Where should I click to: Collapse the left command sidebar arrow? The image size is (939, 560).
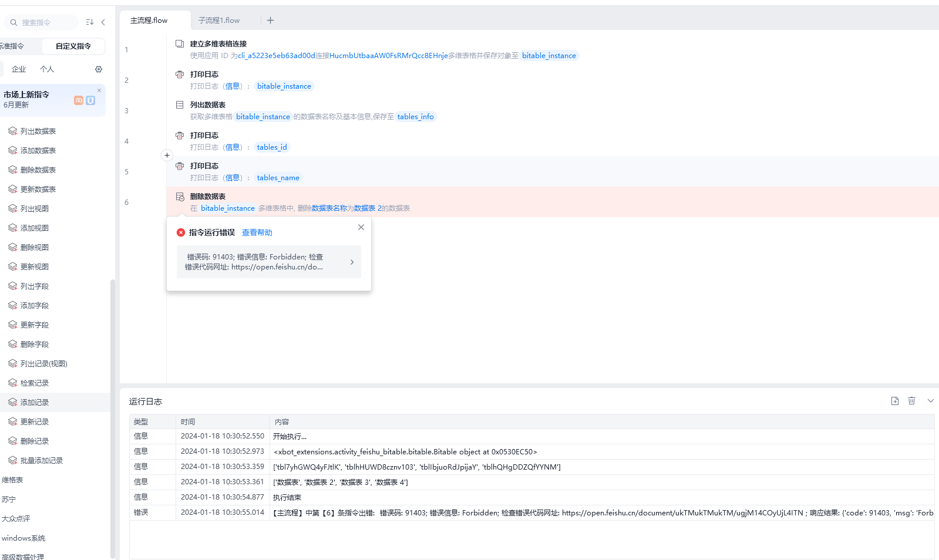(103, 22)
